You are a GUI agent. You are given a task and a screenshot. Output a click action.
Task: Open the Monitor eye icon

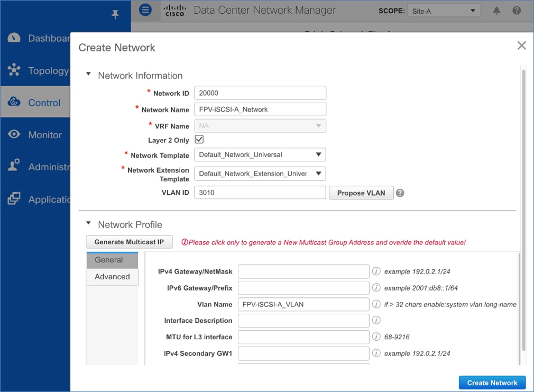pyautogui.click(x=14, y=134)
